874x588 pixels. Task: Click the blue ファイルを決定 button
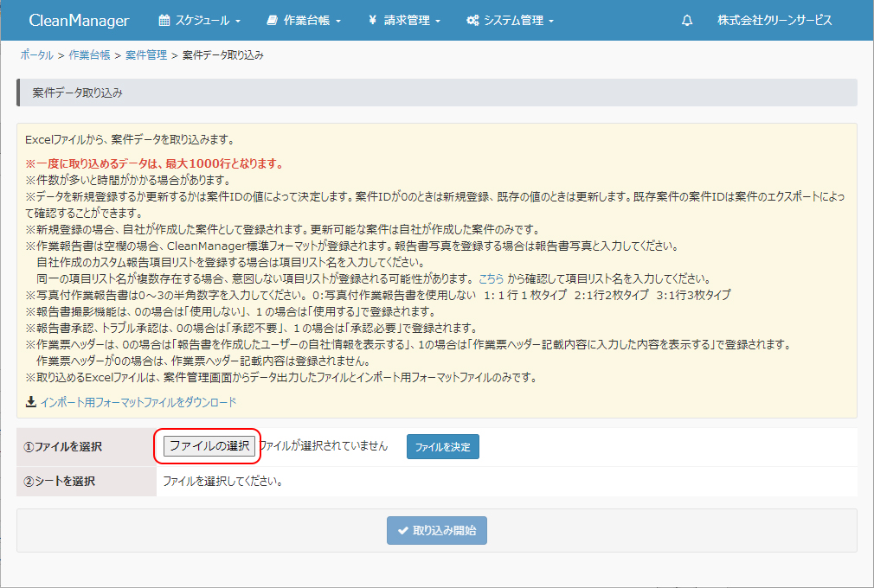(442, 447)
